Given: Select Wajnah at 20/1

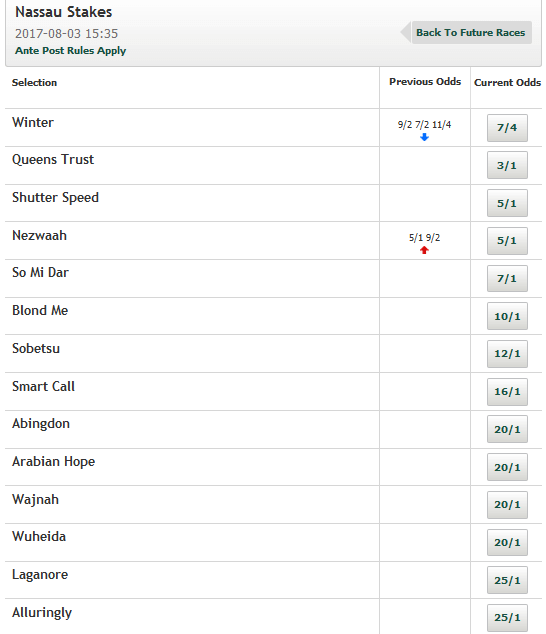Looking at the screenshot, I should [507, 505].
